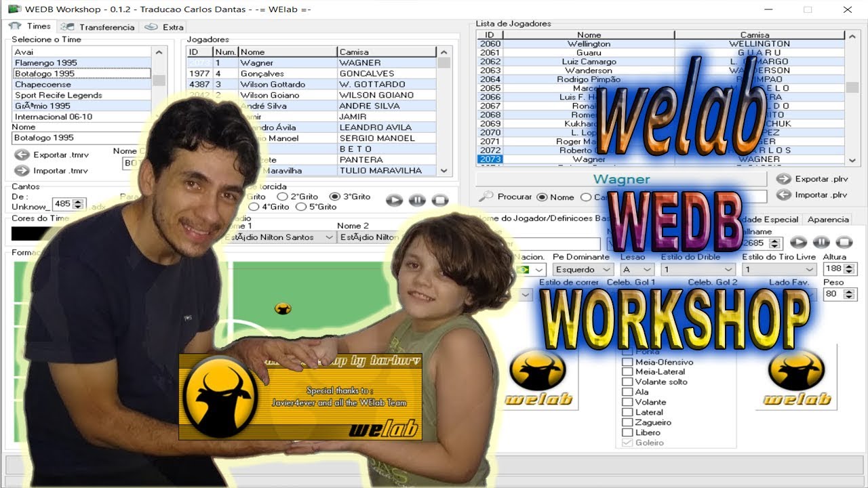The width and height of the screenshot is (868, 488).
Task: Expand the Estilo do Tiro Livre dropdown
Action: (x=810, y=270)
